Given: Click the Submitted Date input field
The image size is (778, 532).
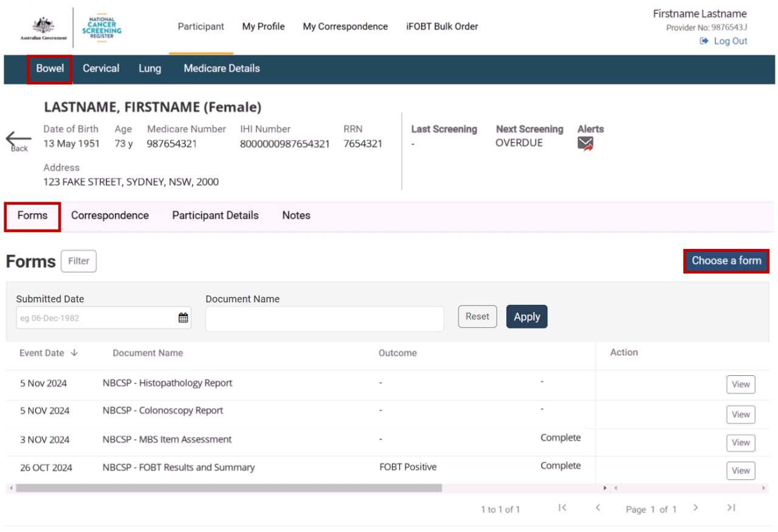Looking at the screenshot, I should pyautogui.click(x=103, y=318).
